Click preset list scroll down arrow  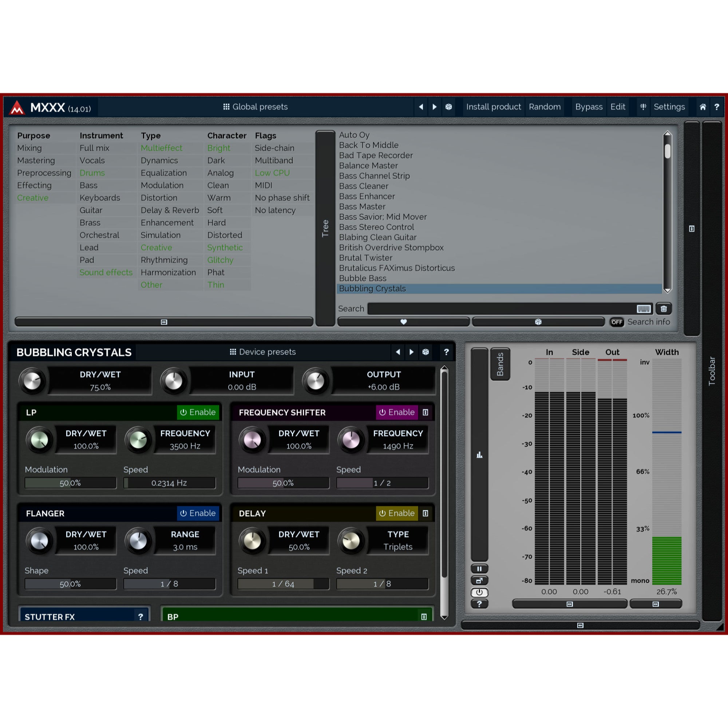667,290
